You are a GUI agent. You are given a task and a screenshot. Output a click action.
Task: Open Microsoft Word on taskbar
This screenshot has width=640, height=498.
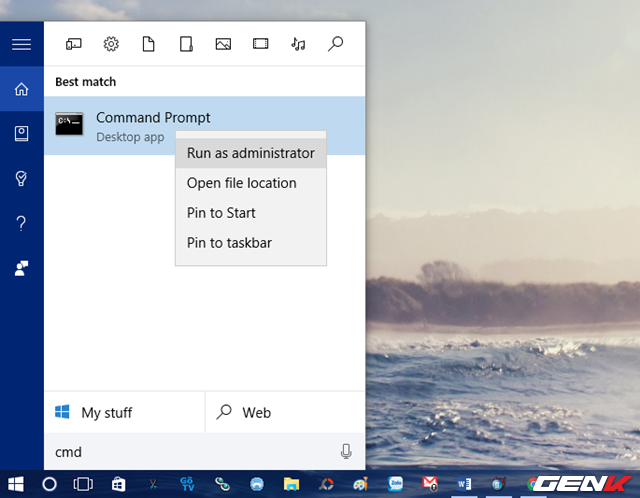464,484
